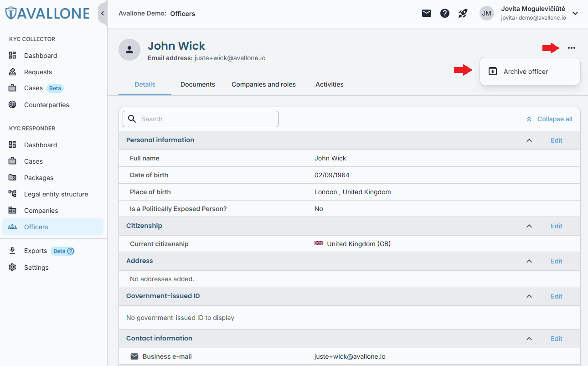This screenshot has width=588, height=366.
Task: Click the Companies building icon
Action: pyautogui.click(x=13, y=211)
